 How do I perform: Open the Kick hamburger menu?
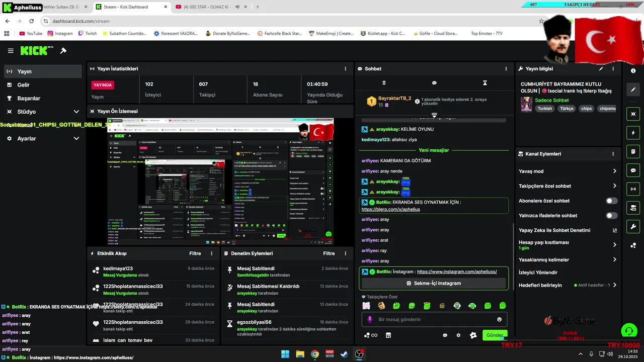tap(11, 51)
